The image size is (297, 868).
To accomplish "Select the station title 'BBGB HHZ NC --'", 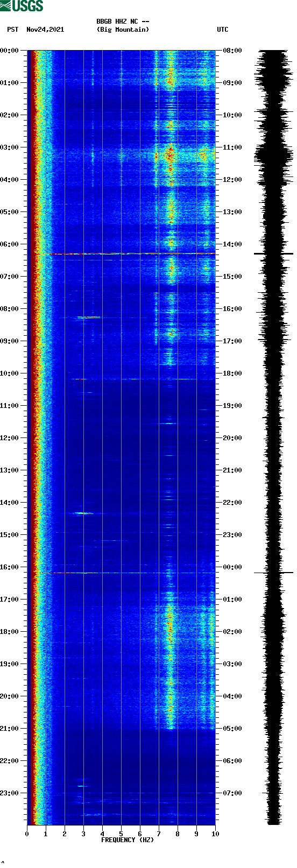I will tap(123, 22).
